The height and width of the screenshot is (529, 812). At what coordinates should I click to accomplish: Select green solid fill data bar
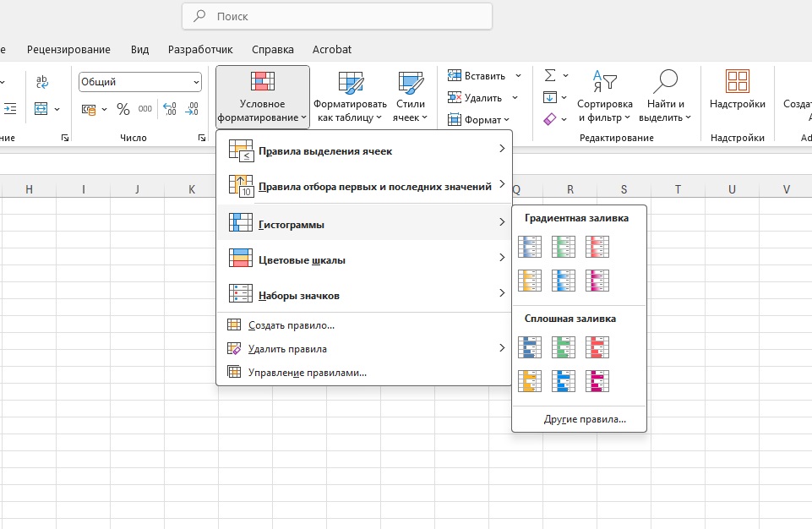(x=564, y=347)
